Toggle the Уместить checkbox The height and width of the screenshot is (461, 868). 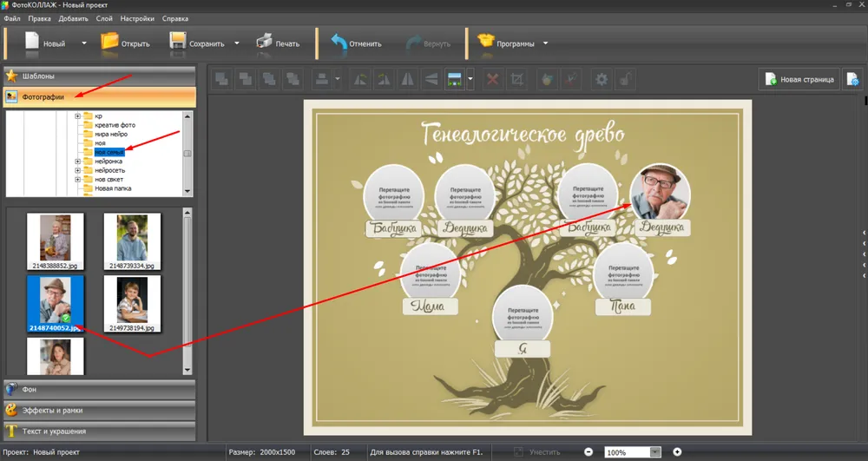519,452
